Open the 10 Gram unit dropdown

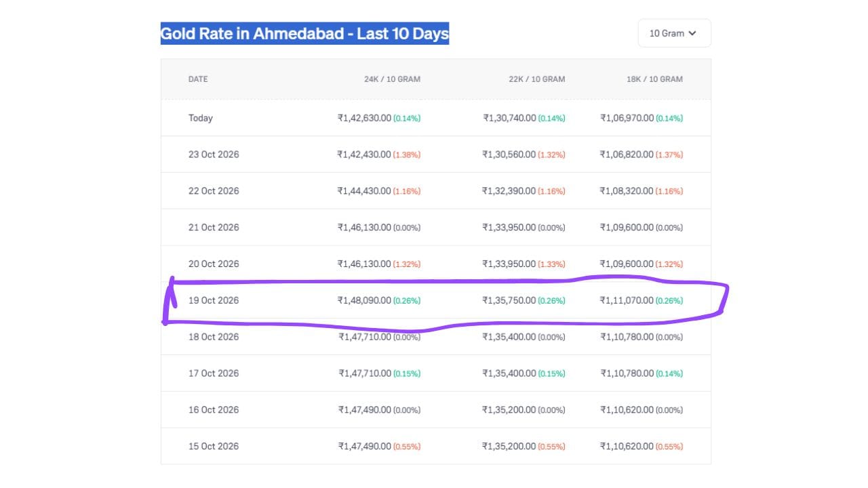click(674, 33)
